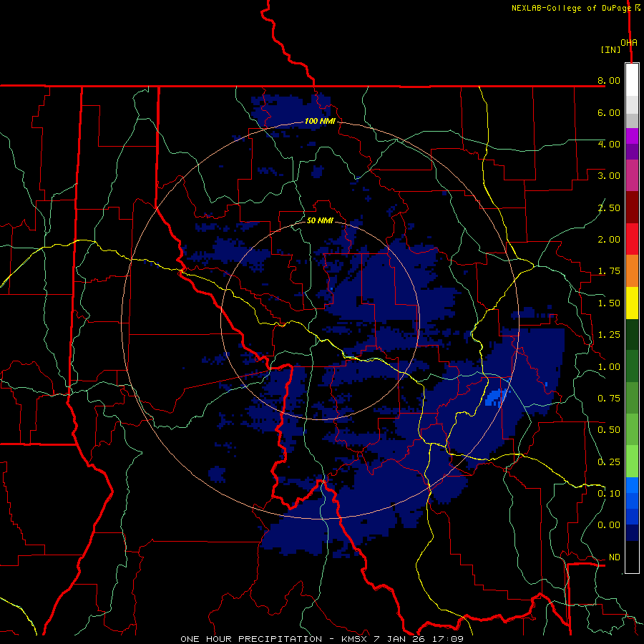Click the light green swatch near 0.25
Viewport: 644px width, 644px height.
tap(632, 462)
